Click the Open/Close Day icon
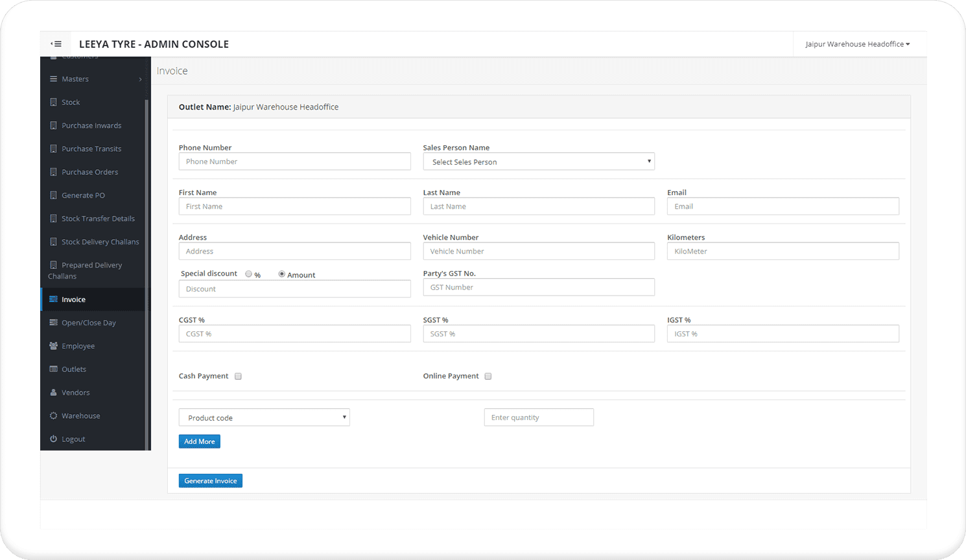Image resolution: width=966 pixels, height=560 pixels. (53, 323)
